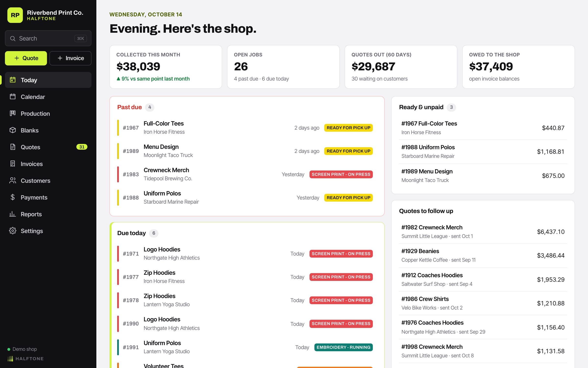Image resolution: width=588 pixels, height=368 pixels.
Task: Open the Quotes 31 count badge
Action: coord(82,147)
